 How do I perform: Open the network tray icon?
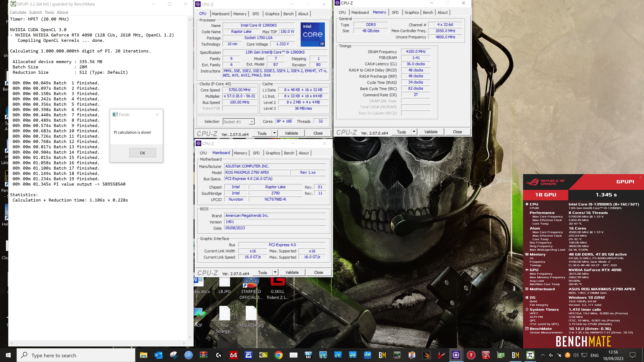click(x=584, y=355)
